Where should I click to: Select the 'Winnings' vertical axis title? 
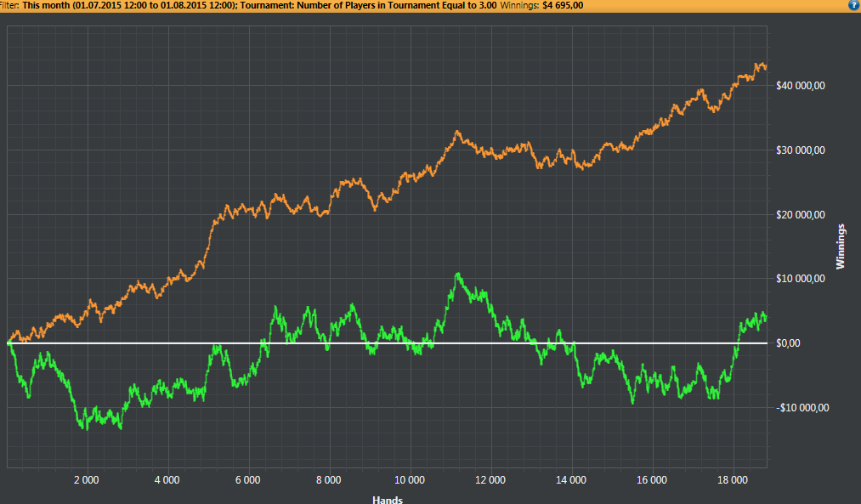pos(840,246)
